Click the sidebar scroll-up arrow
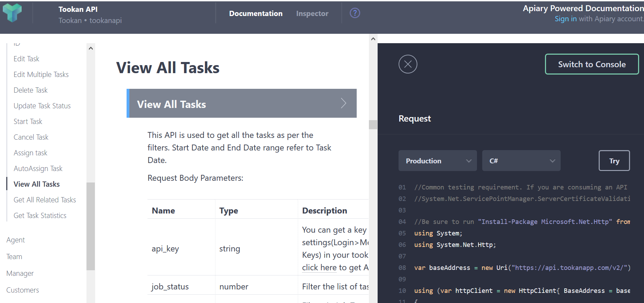This screenshot has height=303, width=644. point(91,48)
